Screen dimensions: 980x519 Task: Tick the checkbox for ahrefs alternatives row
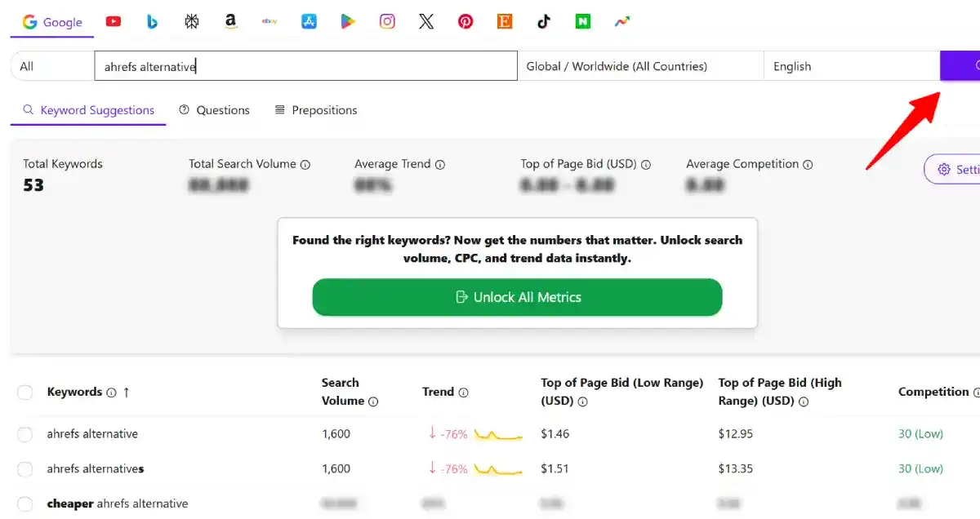[x=25, y=469]
